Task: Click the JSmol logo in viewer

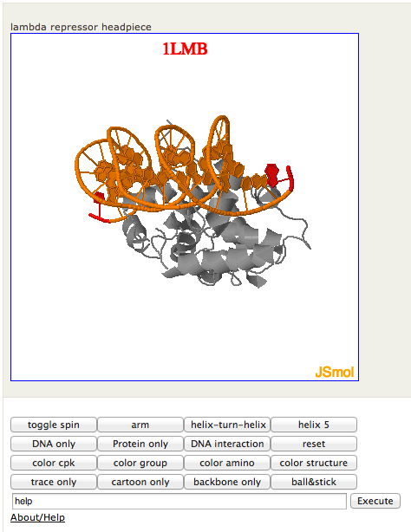Action: coord(335,372)
